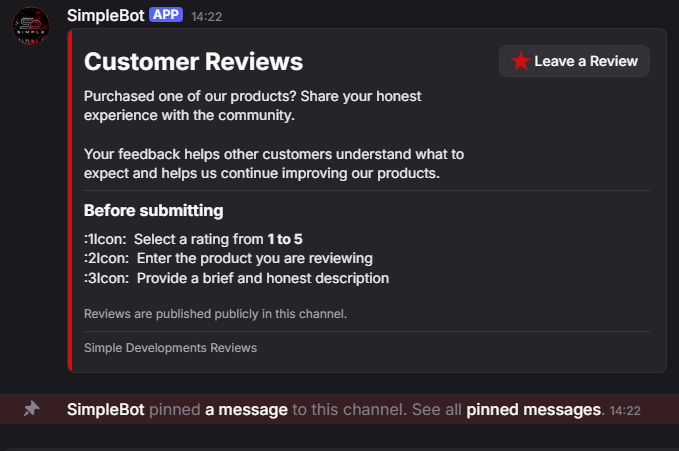Open SimpleBot username in message header
This screenshot has width=679, height=451.
(x=105, y=16)
